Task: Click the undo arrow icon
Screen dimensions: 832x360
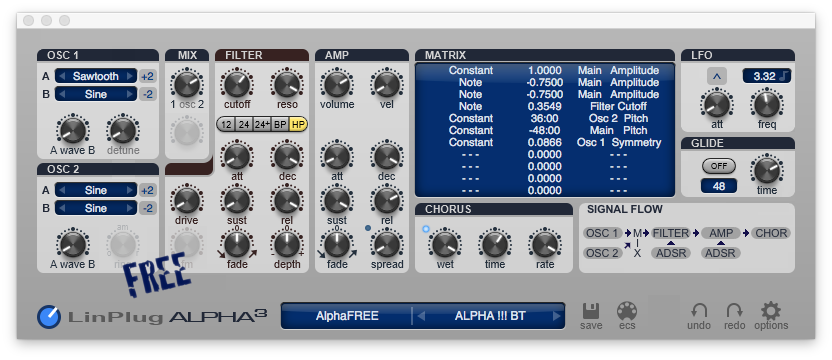Action: tap(699, 311)
